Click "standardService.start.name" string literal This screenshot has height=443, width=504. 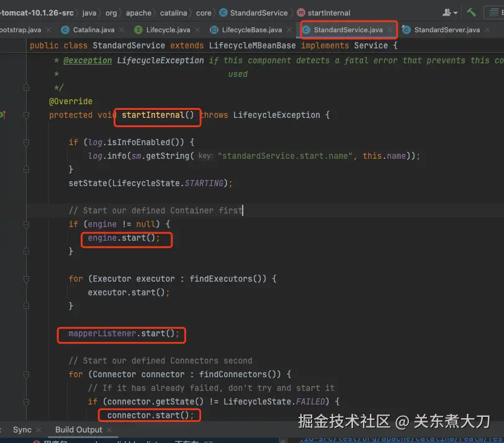click(x=285, y=156)
